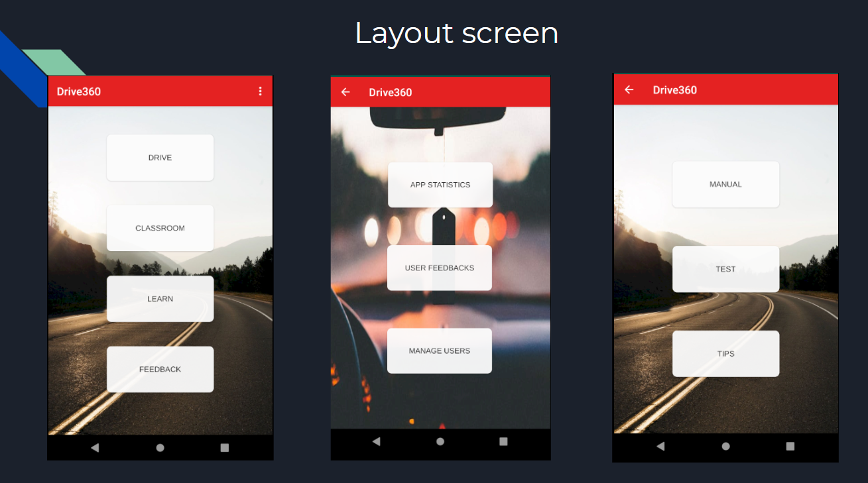Choose the LEARN button
Image resolution: width=868 pixels, height=483 pixels.
pyautogui.click(x=160, y=299)
